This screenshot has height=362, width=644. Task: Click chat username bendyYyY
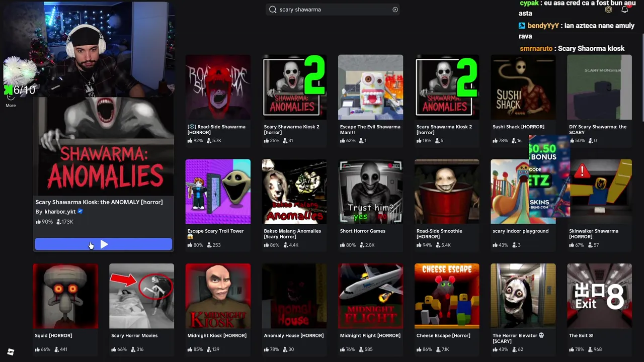pyautogui.click(x=543, y=26)
